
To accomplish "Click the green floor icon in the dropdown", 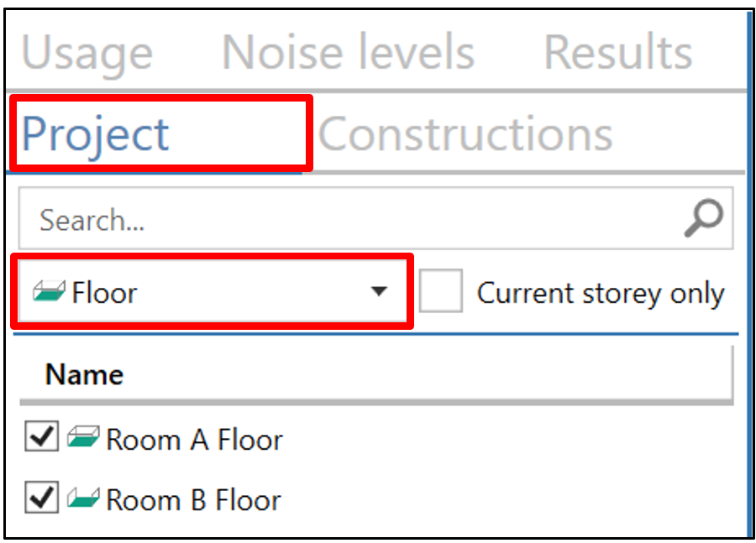I will coord(49,291).
